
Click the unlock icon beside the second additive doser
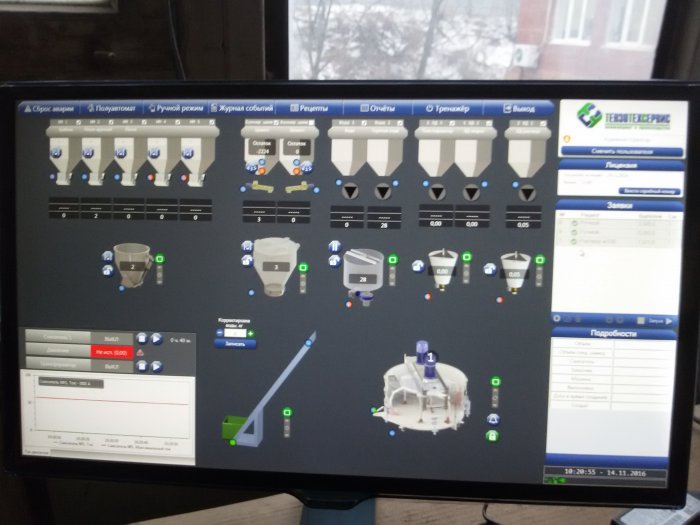pos(490,269)
